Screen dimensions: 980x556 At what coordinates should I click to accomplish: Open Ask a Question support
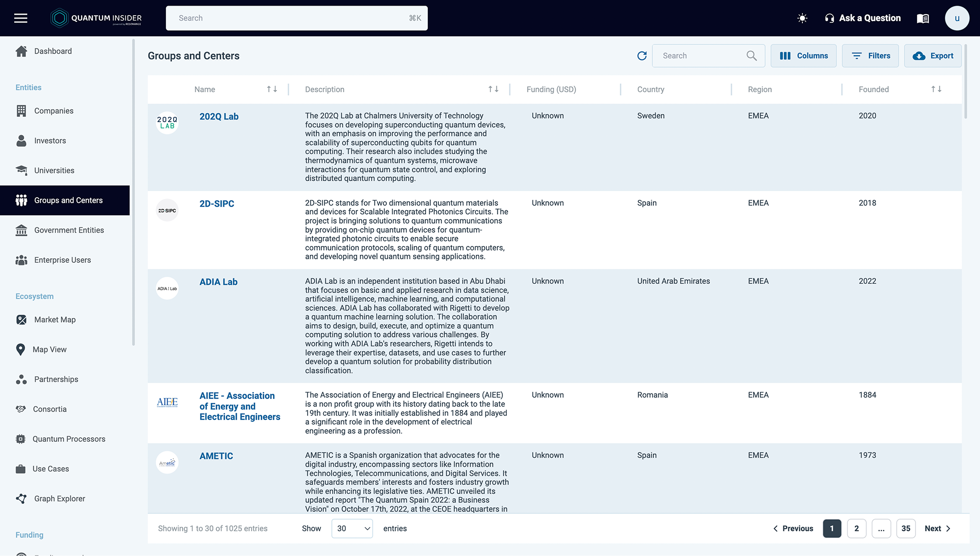[862, 18]
